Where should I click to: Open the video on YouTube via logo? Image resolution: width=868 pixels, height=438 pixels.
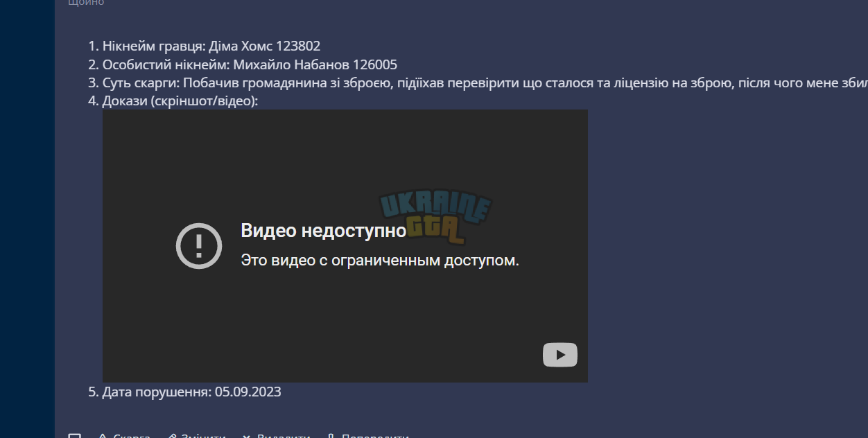pos(559,356)
